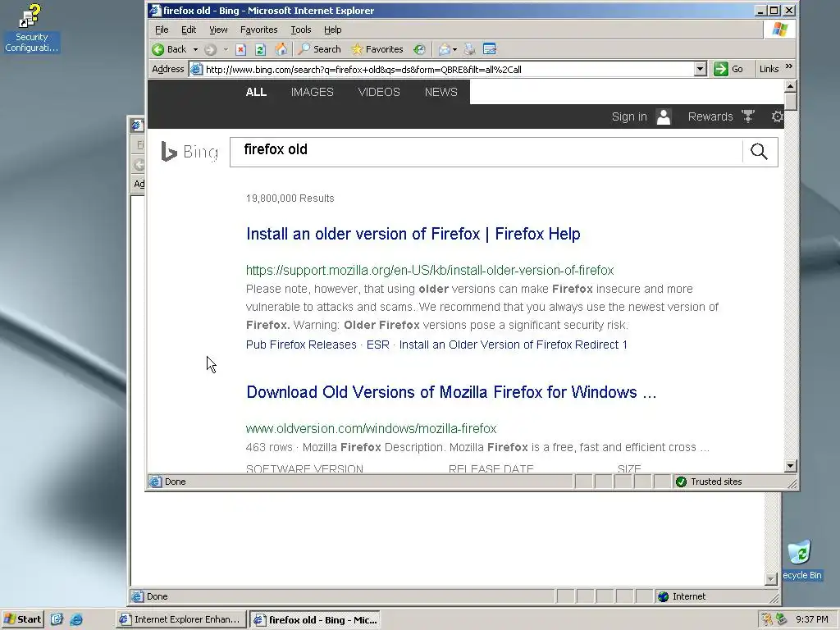Viewport: 840px width, 630px height.
Task: Switch to the Bing NEWS tab
Action: pos(441,92)
